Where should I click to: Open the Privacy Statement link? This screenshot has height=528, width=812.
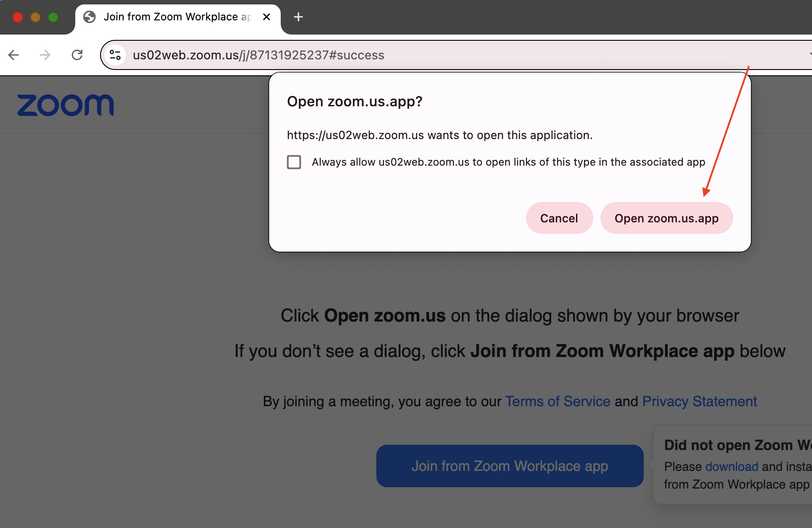[x=700, y=401]
